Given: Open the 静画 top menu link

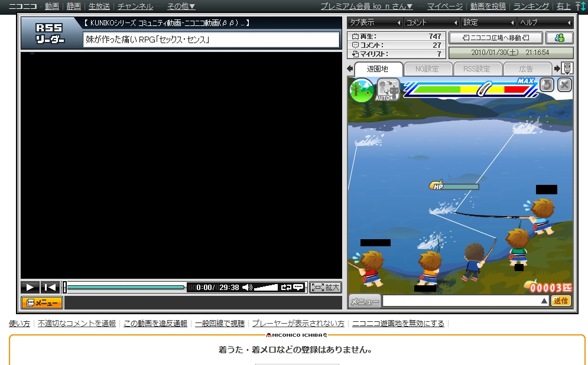Looking at the screenshot, I should coord(73,6).
